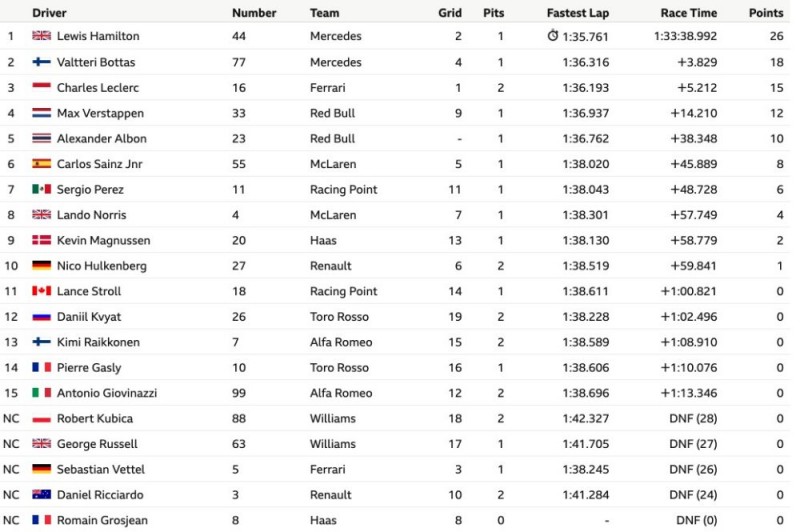Image resolution: width=800 pixels, height=532 pixels.
Task: Click the Finnish flag beside Valtteri Bottas
Action: pos(41,62)
